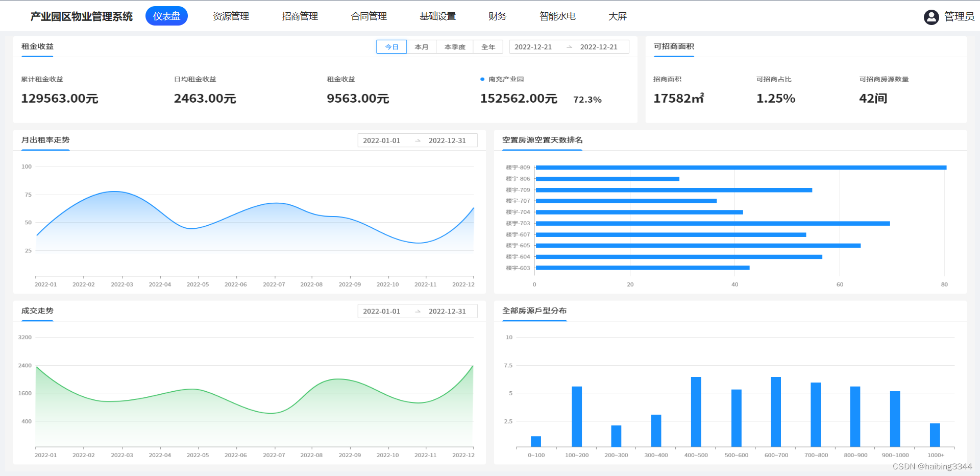The height and width of the screenshot is (476, 980).
Task: Click the 楼宇-605 vacancy bar
Action: [x=698, y=246]
